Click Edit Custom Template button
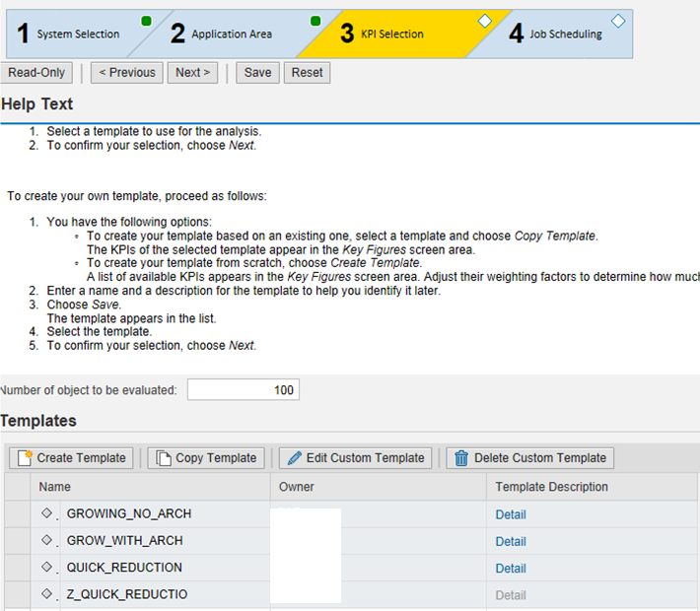The width and height of the screenshot is (700, 611). pyautogui.click(x=355, y=458)
